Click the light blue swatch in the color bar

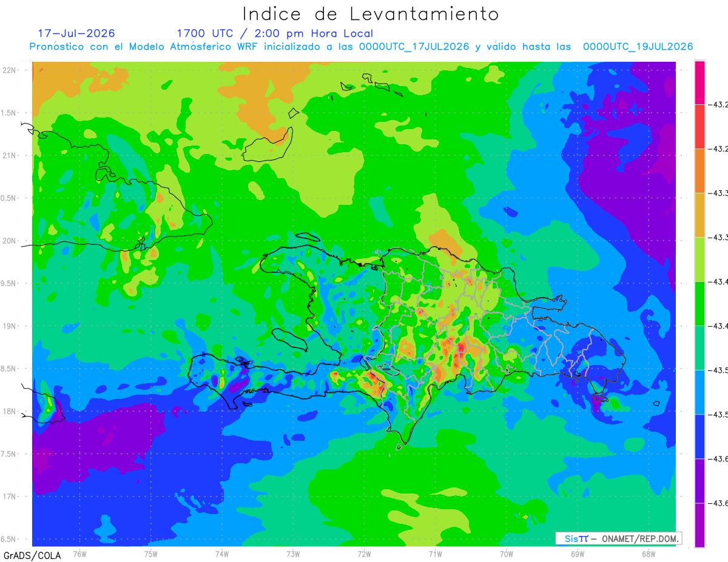699,392
